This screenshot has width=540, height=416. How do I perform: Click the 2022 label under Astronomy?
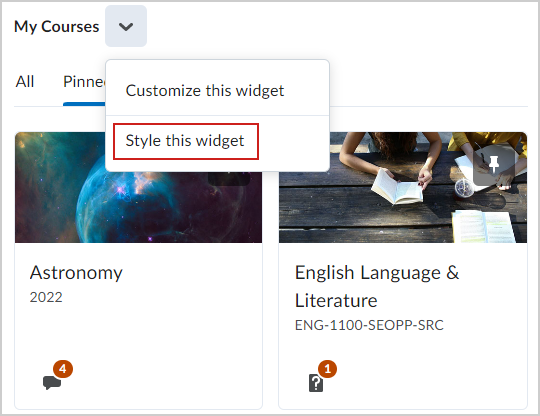pyautogui.click(x=46, y=297)
